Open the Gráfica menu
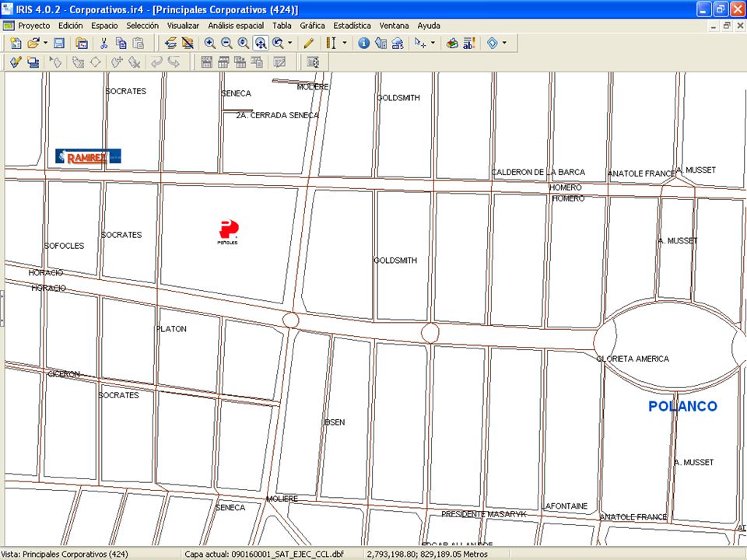Viewport: 747px width, 560px height. [x=313, y=26]
